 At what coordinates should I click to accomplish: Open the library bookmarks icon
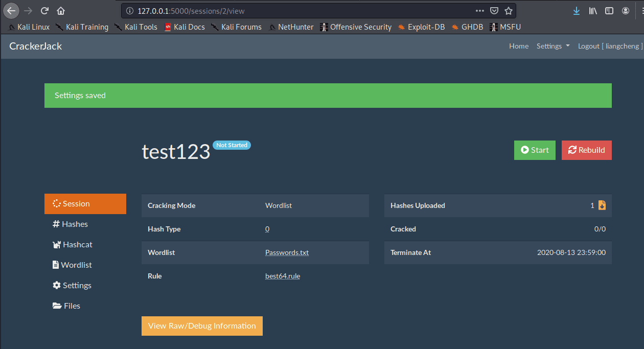click(x=593, y=11)
